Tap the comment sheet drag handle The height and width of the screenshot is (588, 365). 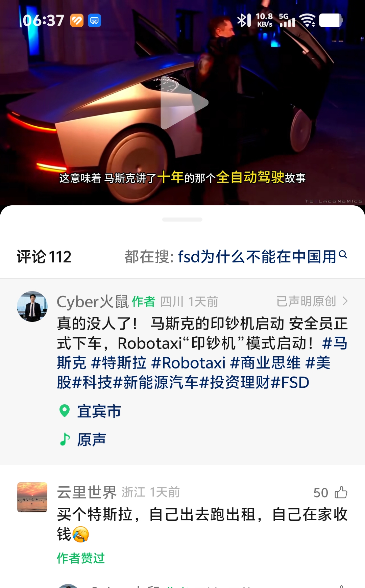tap(182, 220)
